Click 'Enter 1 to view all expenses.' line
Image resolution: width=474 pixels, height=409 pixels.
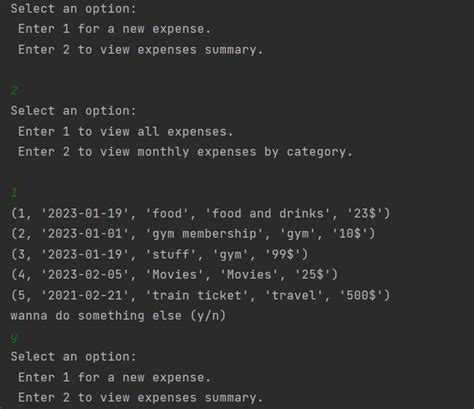coord(125,132)
